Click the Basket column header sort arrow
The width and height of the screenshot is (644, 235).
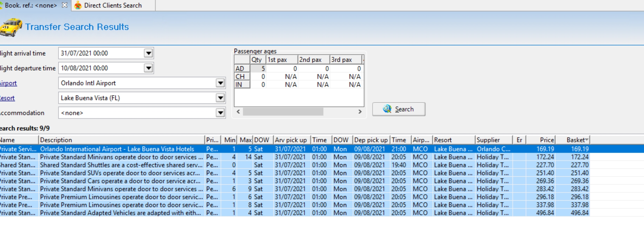(587, 140)
